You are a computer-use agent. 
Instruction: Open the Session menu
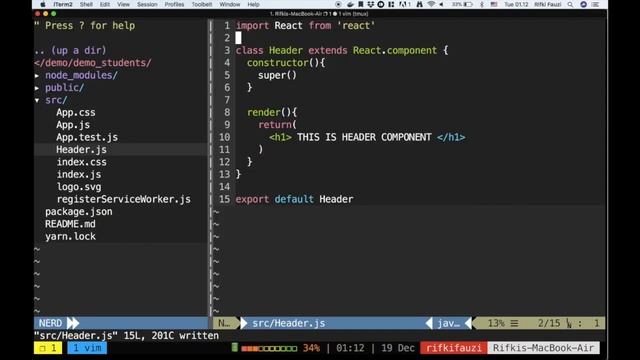click(147, 4)
